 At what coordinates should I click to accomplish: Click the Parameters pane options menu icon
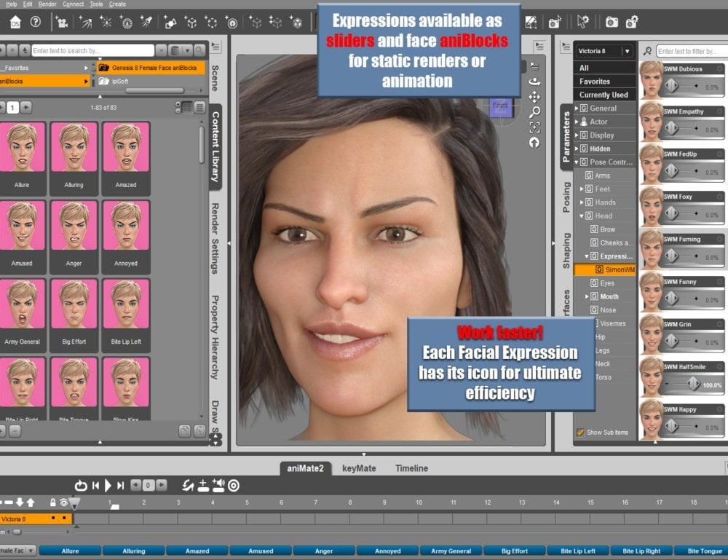coord(566,45)
